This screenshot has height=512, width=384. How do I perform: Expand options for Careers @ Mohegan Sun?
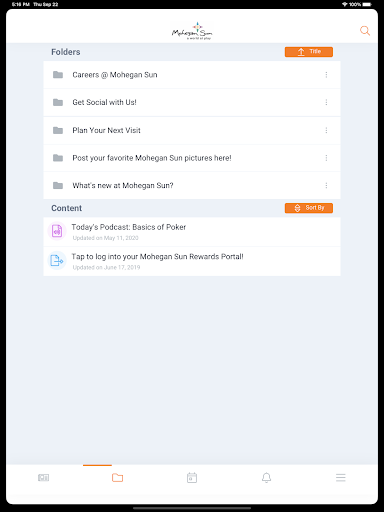[x=326, y=75]
